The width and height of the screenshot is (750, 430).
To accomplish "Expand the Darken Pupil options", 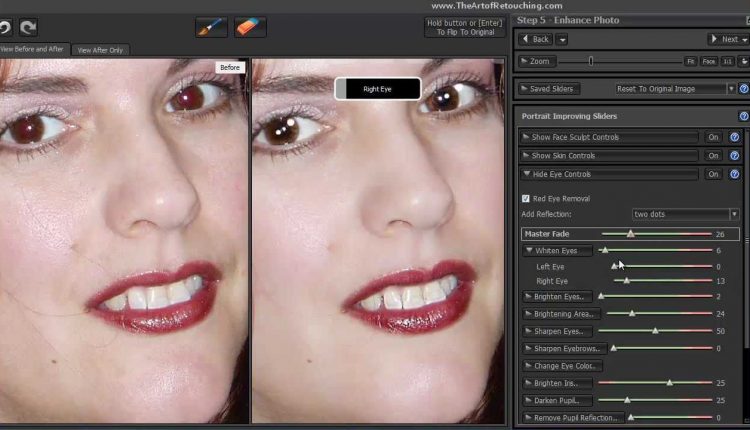I will [557, 400].
